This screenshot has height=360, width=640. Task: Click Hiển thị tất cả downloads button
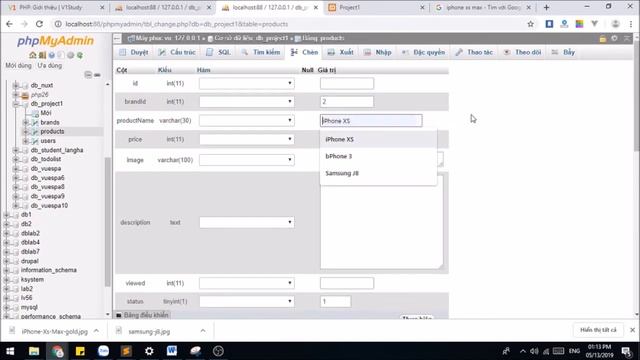coord(598,330)
